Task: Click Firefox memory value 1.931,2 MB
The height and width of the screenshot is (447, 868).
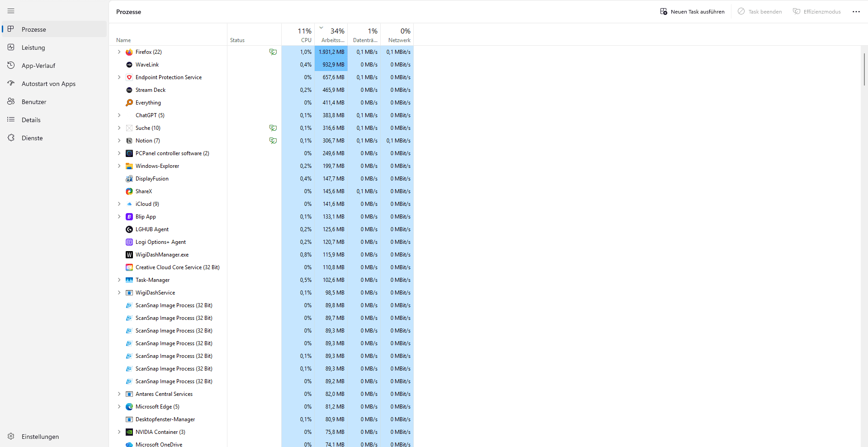Action: coord(331,52)
